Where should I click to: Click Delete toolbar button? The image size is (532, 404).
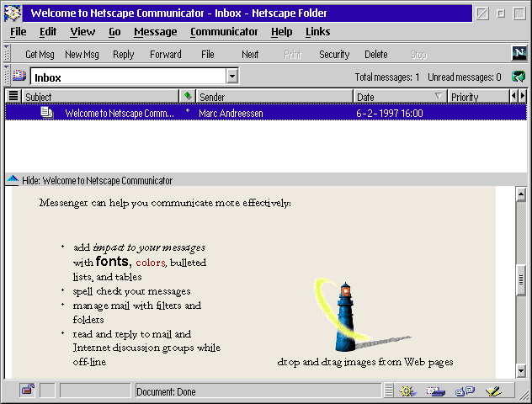pyautogui.click(x=376, y=54)
